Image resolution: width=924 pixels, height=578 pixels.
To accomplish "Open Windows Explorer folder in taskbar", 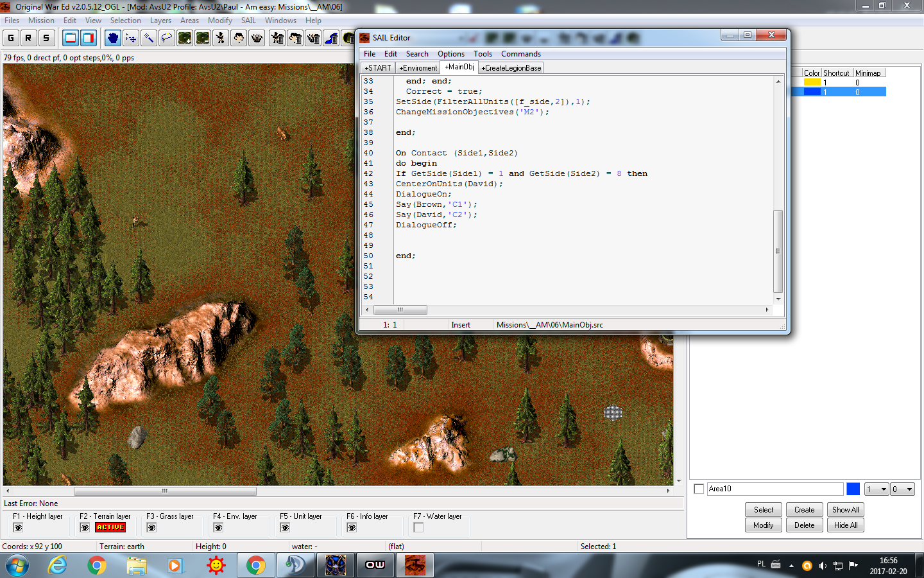I will tap(137, 565).
